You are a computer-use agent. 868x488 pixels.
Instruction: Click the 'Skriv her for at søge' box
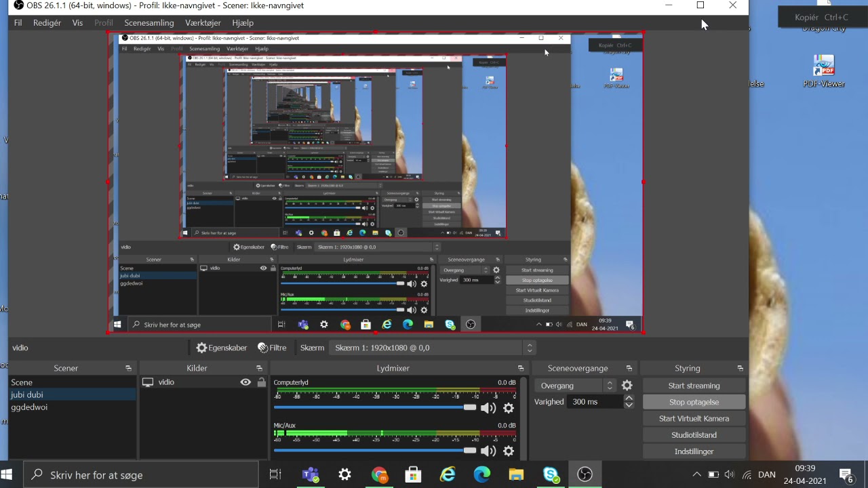pyautogui.click(x=141, y=474)
